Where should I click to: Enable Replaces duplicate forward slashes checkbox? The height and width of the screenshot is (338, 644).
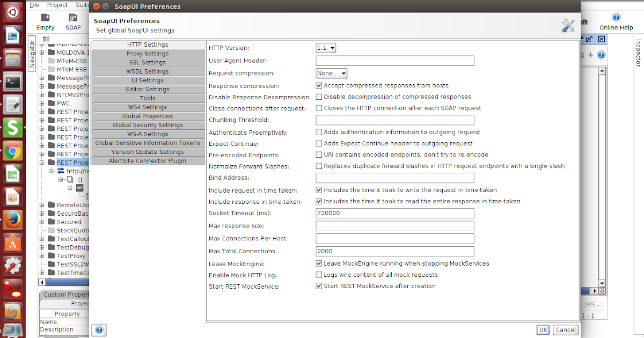point(319,166)
